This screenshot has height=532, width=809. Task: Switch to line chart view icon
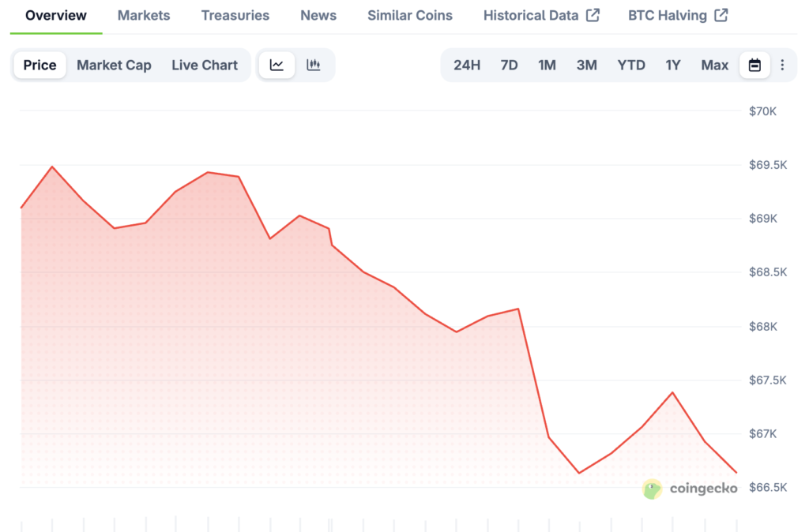pyautogui.click(x=277, y=66)
